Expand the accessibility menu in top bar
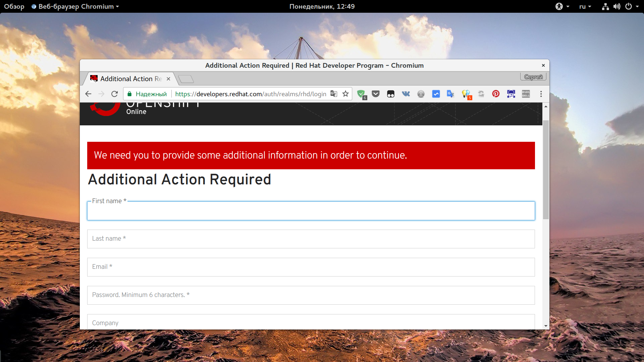 click(562, 6)
